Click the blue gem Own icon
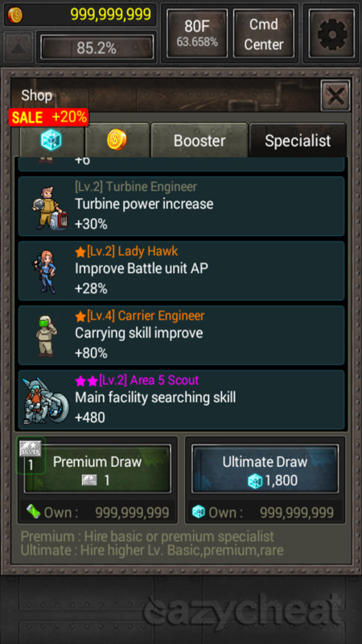Viewport: 362px width, 644px height. pyautogui.click(x=199, y=512)
